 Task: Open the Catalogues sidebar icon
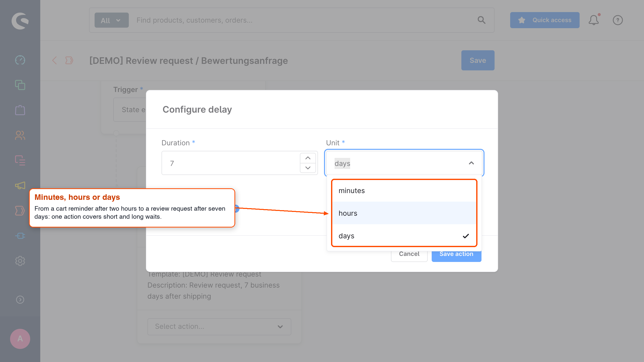[x=20, y=85]
